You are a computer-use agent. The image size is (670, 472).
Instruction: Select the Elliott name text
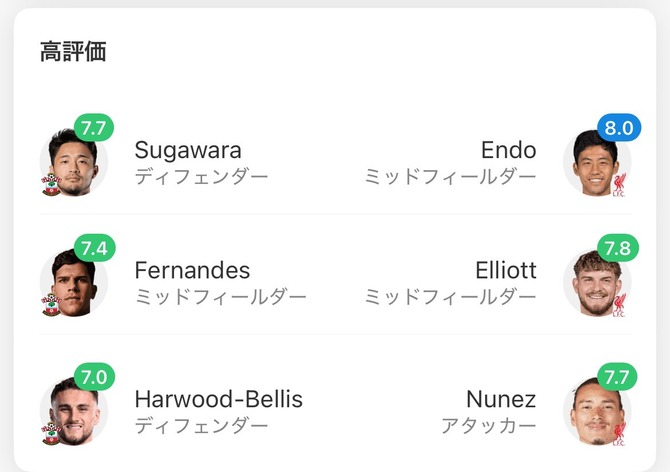tap(505, 271)
